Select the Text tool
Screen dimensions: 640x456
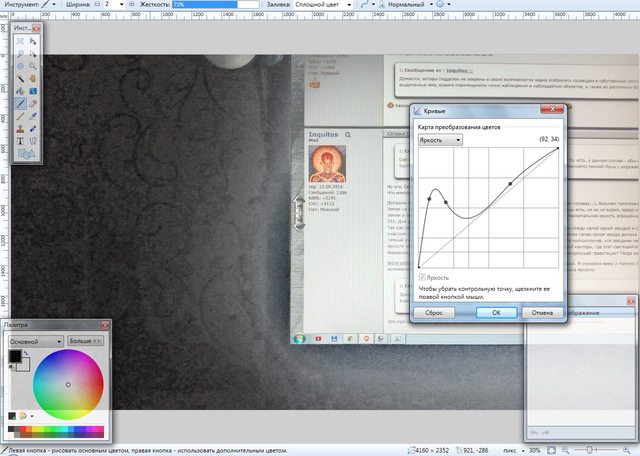(x=20, y=141)
